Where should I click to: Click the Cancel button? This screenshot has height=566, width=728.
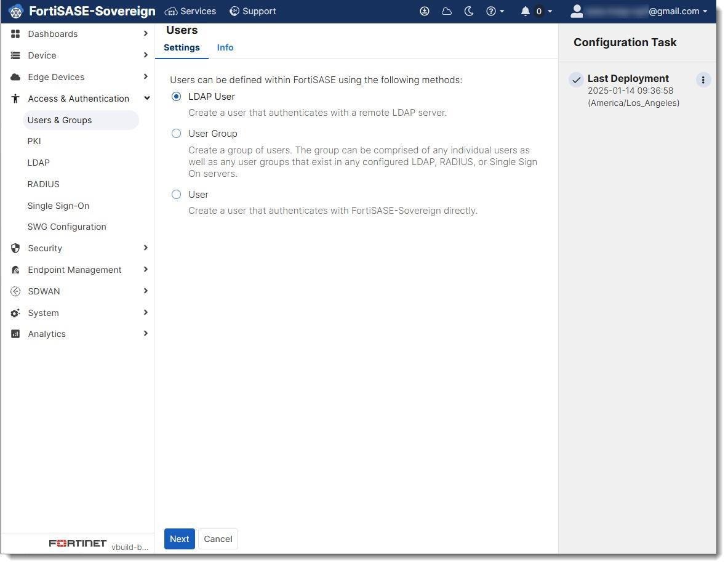click(218, 540)
